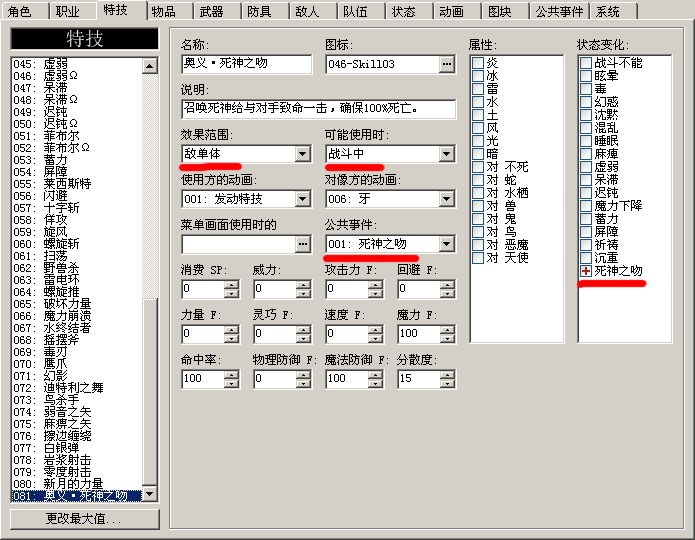Select skill 066: 魔力崩溃 in list
This screenshot has width=695, height=540.
pyautogui.click(x=76, y=316)
